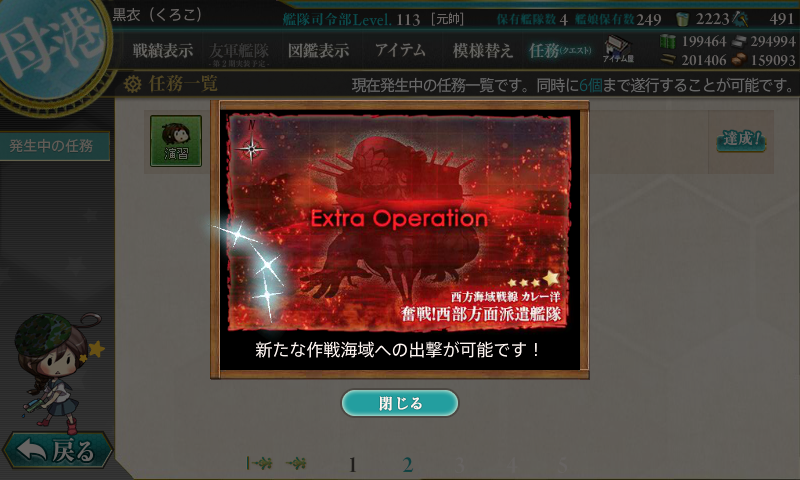Click the gear icon beside 任務一覧
The width and height of the screenshot is (800, 480).
click(133, 84)
